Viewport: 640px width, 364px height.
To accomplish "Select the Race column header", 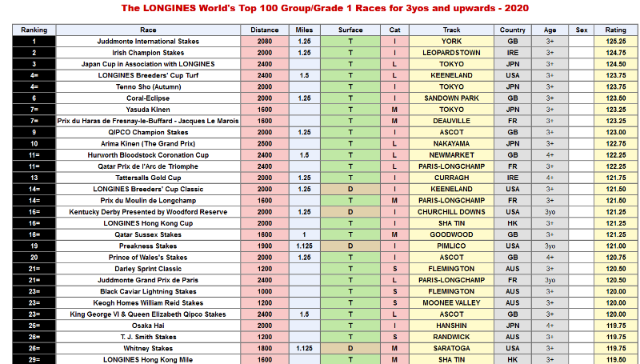I will [148, 30].
